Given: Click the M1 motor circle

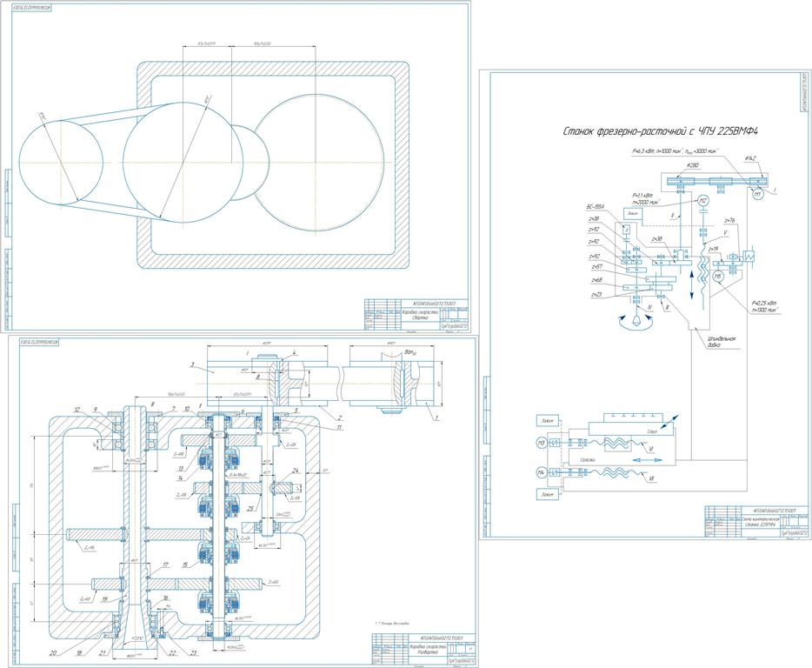Looking at the screenshot, I should click(x=757, y=195).
